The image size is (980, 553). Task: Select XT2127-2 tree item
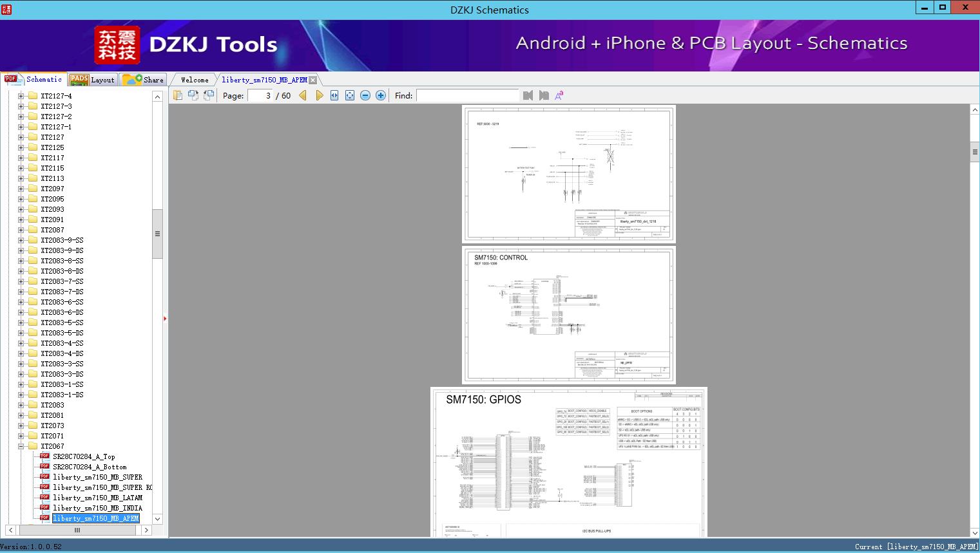[56, 117]
